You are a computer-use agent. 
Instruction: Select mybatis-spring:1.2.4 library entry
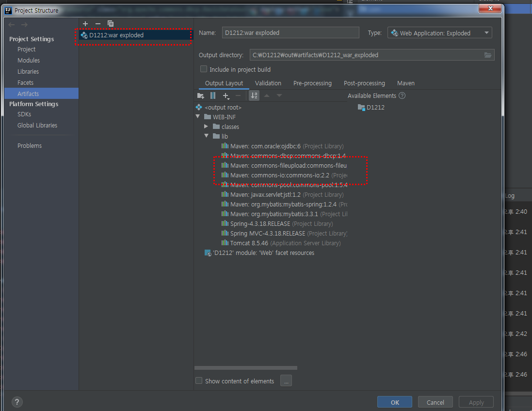pyautogui.click(x=284, y=205)
